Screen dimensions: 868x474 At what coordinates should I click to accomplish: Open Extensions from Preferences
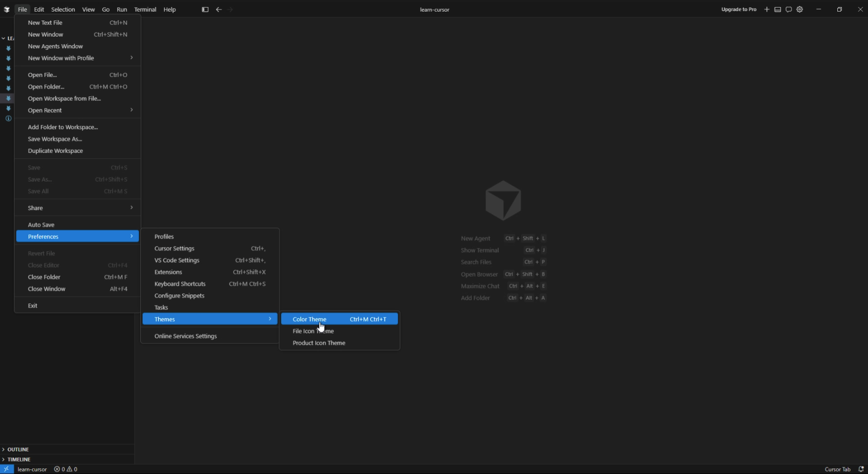(210, 272)
